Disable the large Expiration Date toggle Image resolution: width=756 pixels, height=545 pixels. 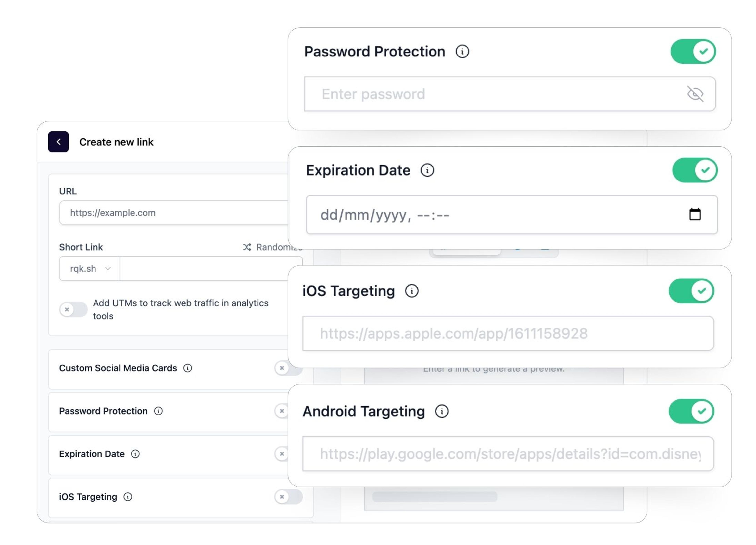tap(695, 170)
